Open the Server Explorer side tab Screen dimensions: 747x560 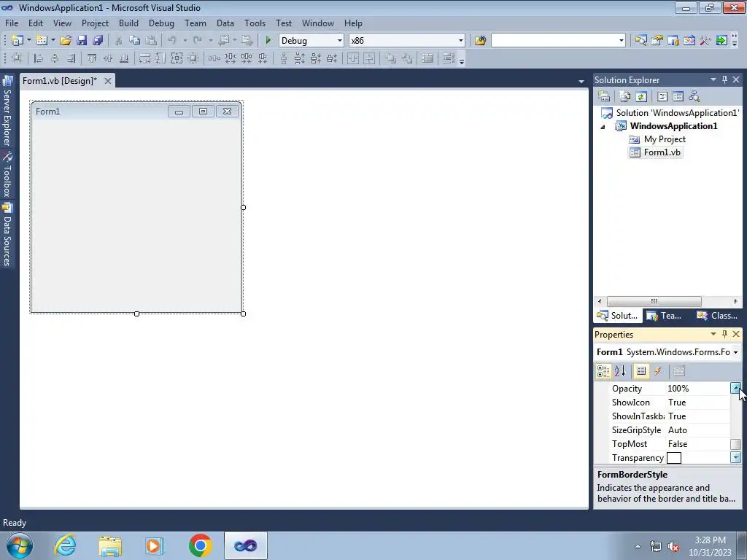click(x=7, y=111)
